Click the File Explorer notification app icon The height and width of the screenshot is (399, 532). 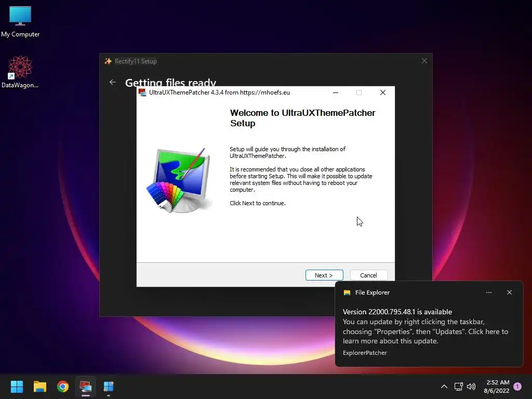click(347, 292)
